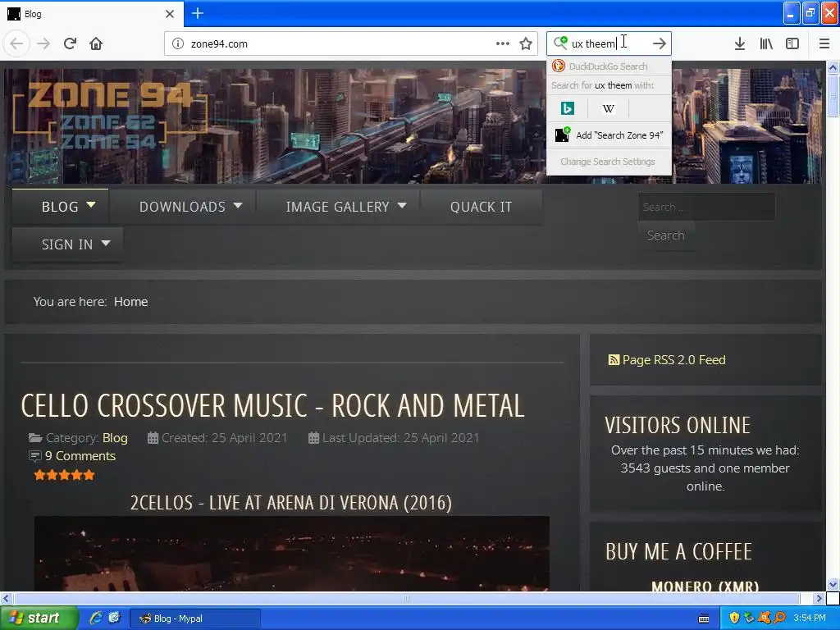Open the Blog category link
The image size is (840, 630).
(115, 438)
